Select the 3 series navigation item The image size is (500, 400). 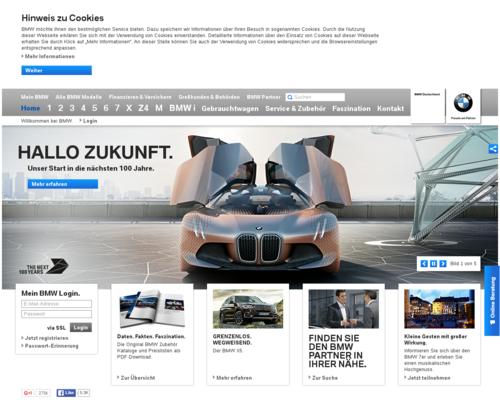[72, 108]
